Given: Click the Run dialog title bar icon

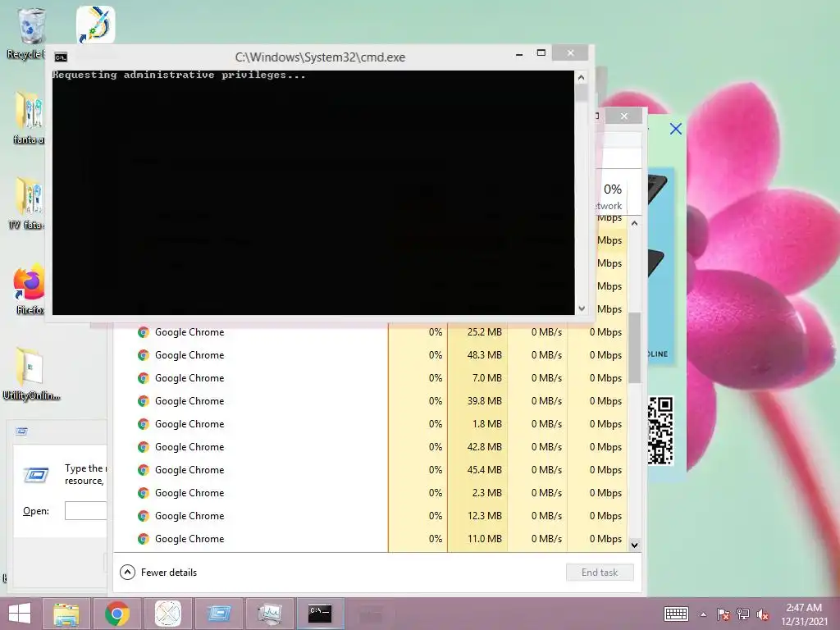Looking at the screenshot, I should (x=21, y=431).
